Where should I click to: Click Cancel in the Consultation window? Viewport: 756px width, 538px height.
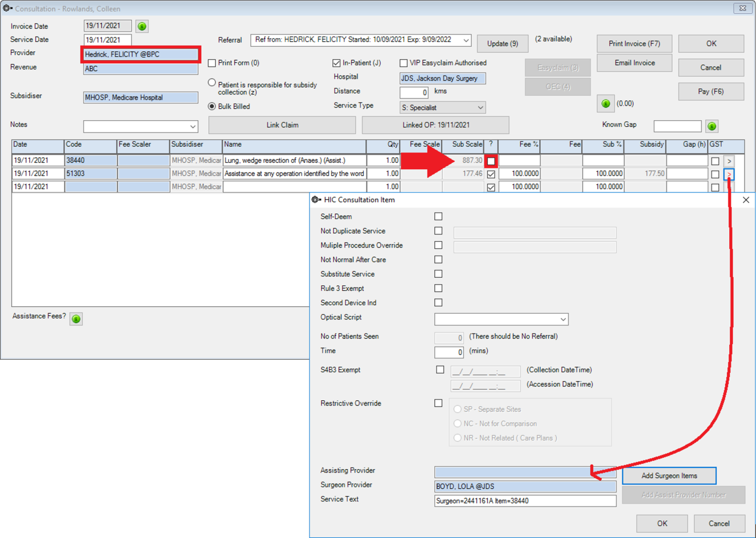click(711, 68)
